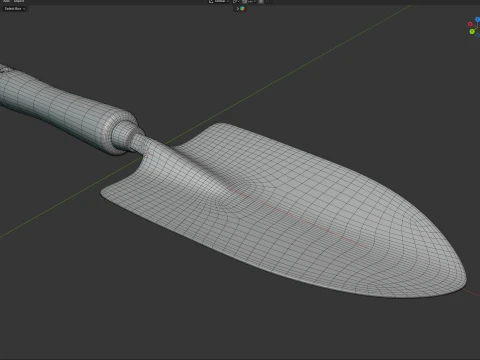This screenshot has height=360, width=480.
Task: Click the colorful cube icon below header
Action: pos(242,9)
